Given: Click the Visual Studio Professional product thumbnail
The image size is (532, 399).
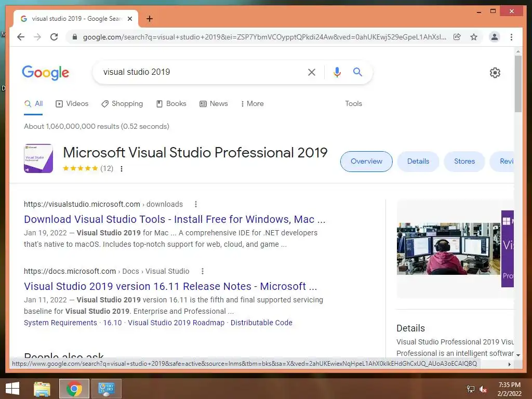Looking at the screenshot, I should (x=38, y=158).
